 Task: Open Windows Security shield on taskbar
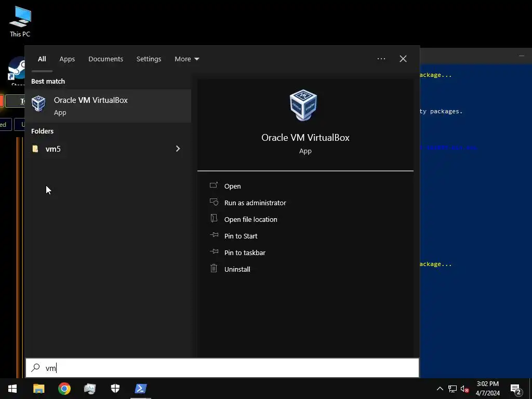[115, 389]
